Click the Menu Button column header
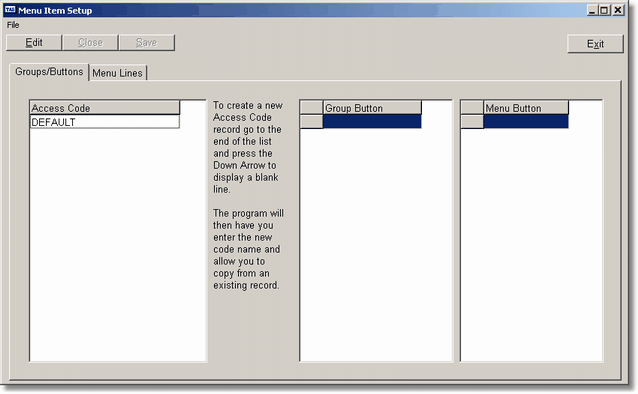This screenshot has height=394, width=638. pos(526,108)
